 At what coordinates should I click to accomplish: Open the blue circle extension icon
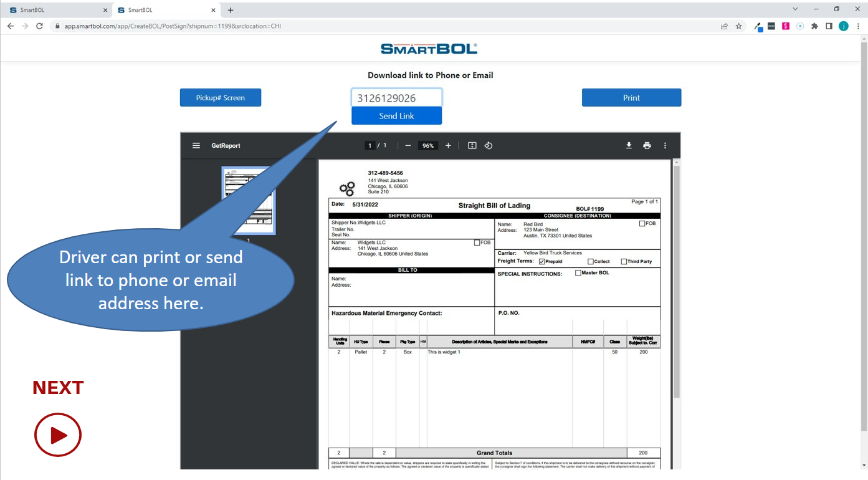point(800,26)
